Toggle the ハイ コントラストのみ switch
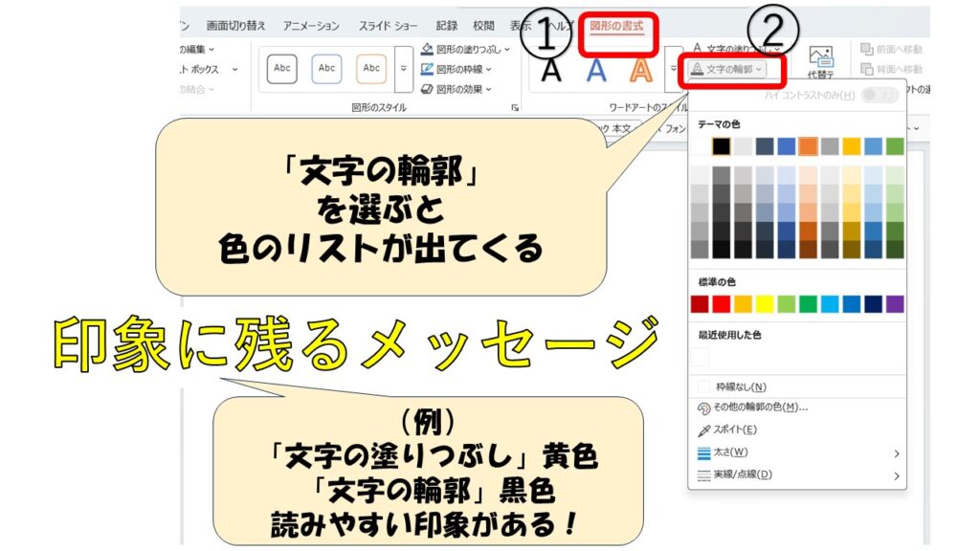 [x=880, y=95]
